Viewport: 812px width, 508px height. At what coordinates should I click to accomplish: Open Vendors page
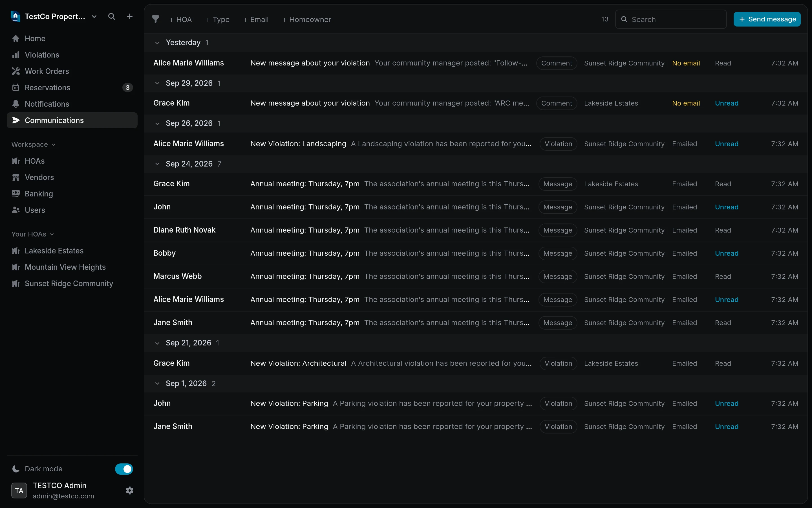(x=72, y=178)
